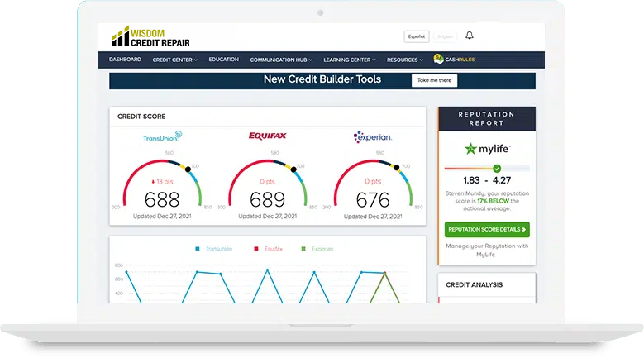
Task: Click the 17% BELOW text
Action: point(493,201)
